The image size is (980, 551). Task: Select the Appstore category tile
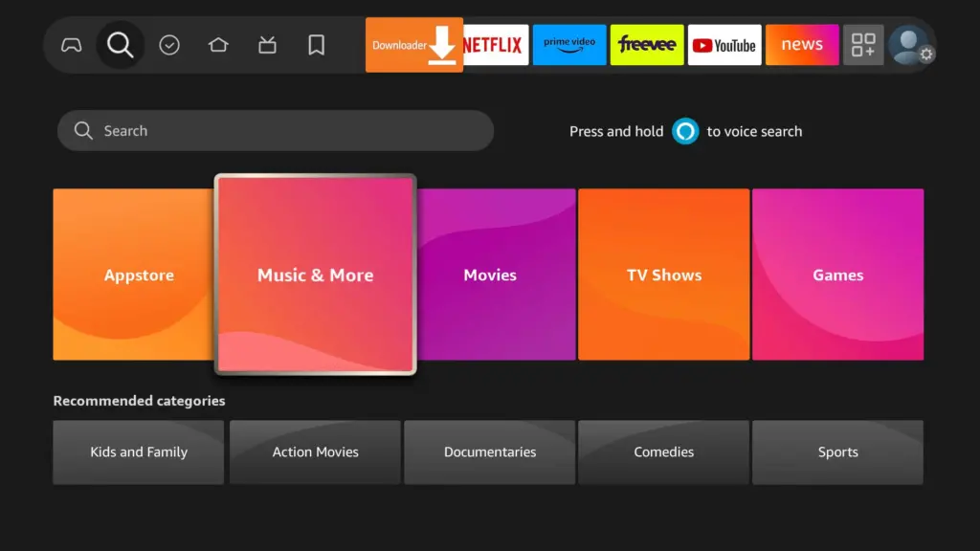[139, 275]
